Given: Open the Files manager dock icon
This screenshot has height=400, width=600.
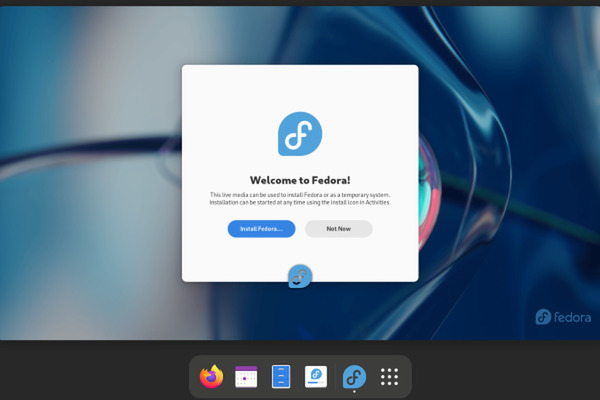Looking at the screenshot, I should point(281,377).
